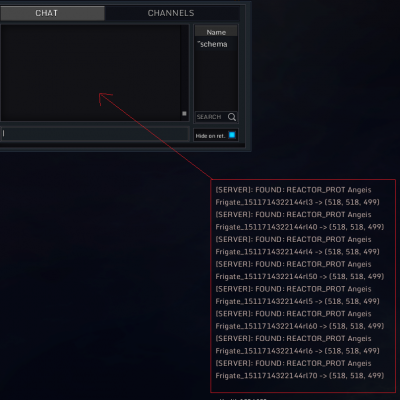Click the red arrow head annotation
The image size is (400, 400).
click(105, 99)
